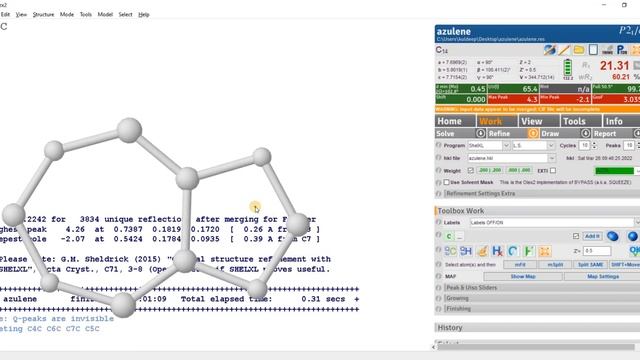Click the Z' value input field

[597, 251]
